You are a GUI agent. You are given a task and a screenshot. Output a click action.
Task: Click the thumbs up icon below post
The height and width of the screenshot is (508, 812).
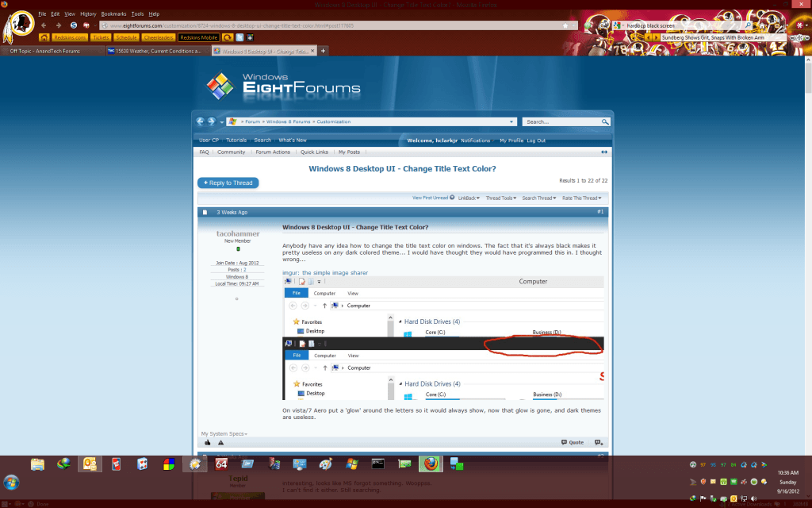[x=208, y=442]
